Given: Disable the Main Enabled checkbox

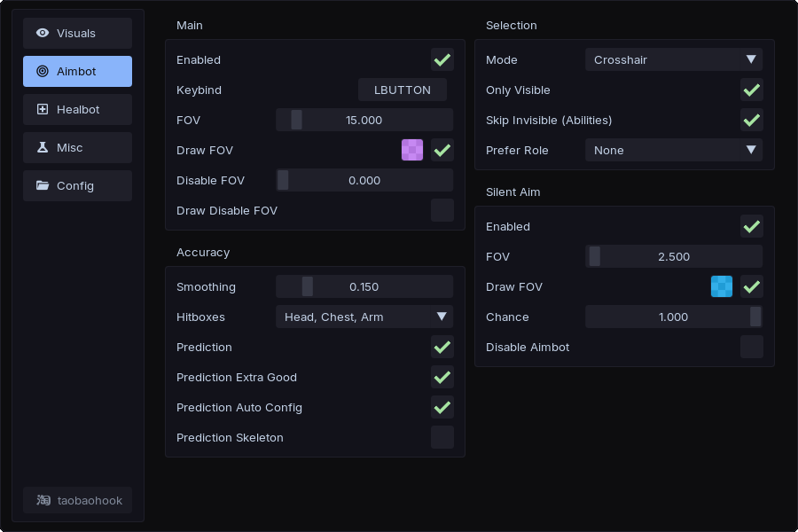Looking at the screenshot, I should pyautogui.click(x=442, y=60).
